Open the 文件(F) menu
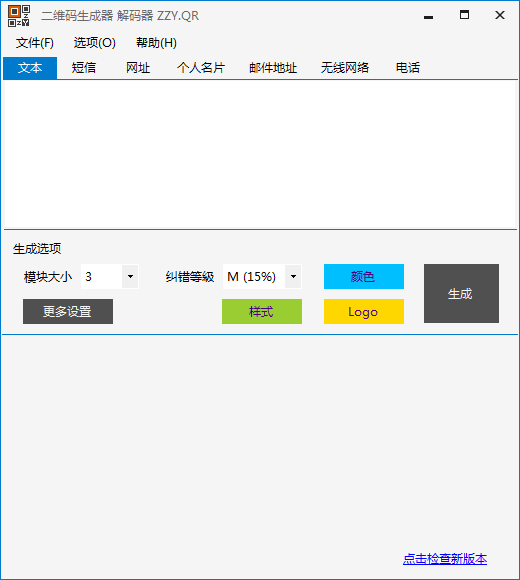520x580 pixels. tap(35, 43)
